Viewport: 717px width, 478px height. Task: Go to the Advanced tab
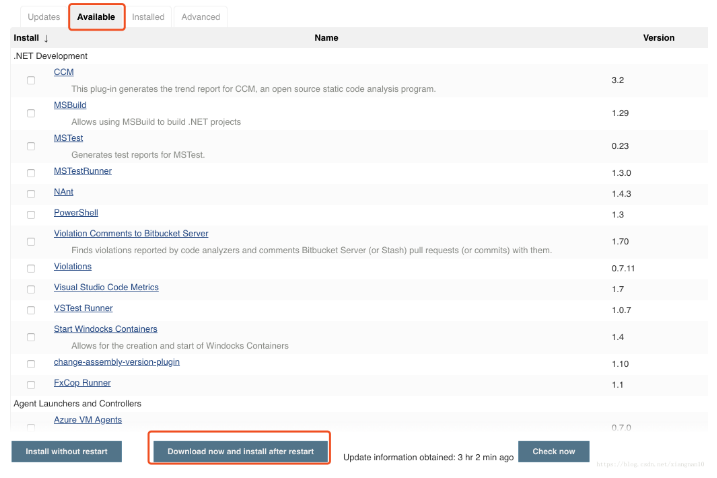[x=200, y=17]
